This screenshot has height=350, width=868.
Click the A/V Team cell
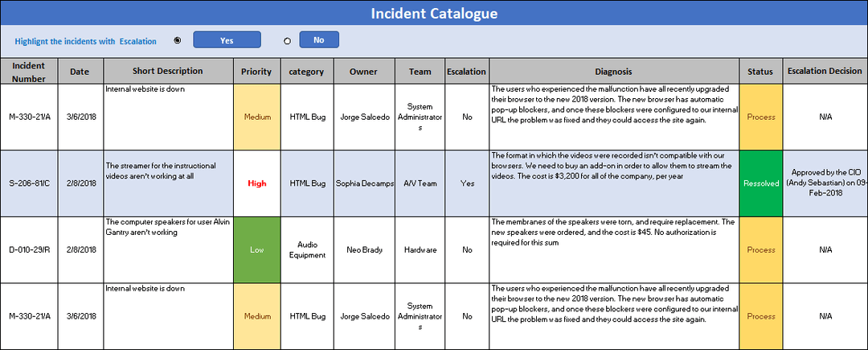pyautogui.click(x=420, y=183)
